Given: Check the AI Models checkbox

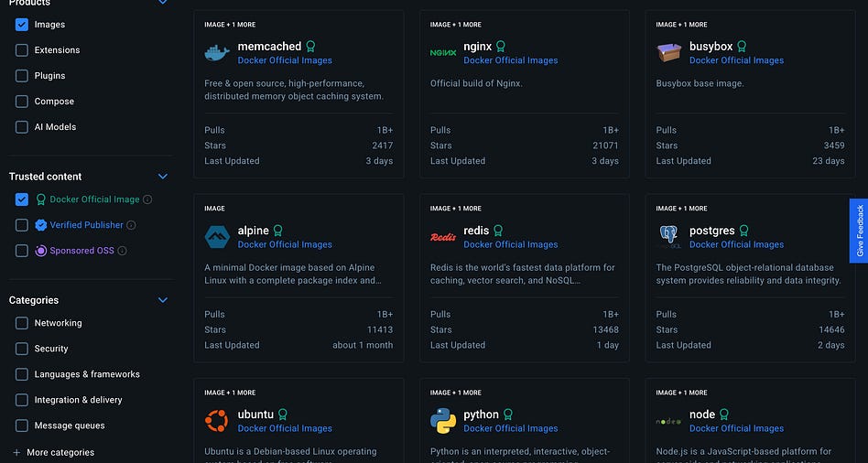Looking at the screenshot, I should click(22, 127).
